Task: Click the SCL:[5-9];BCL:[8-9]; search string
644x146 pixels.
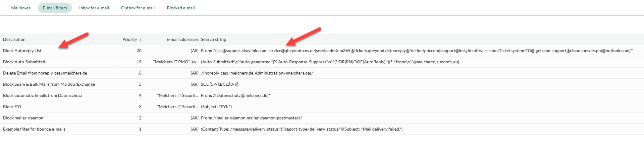Action: point(220,84)
